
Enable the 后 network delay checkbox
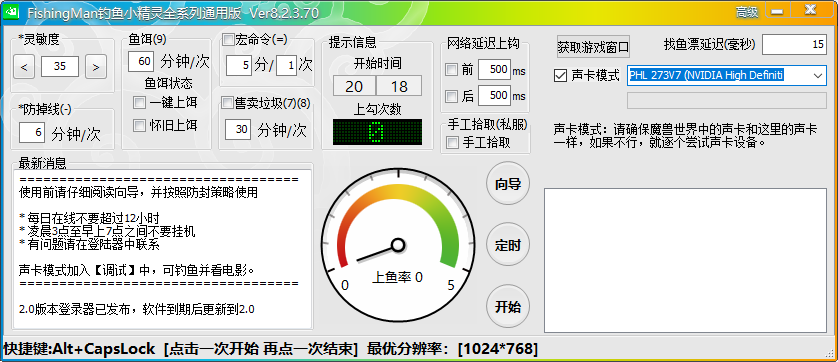pos(452,96)
